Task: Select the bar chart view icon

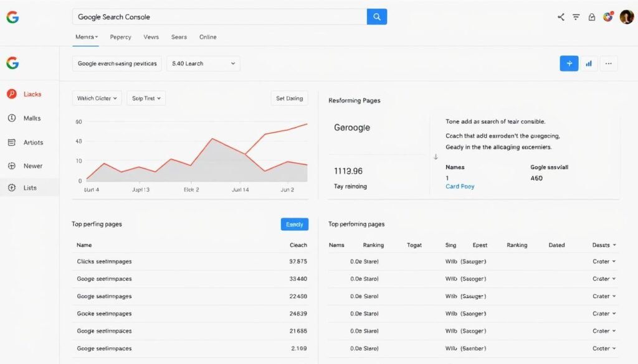Action: point(589,63)
